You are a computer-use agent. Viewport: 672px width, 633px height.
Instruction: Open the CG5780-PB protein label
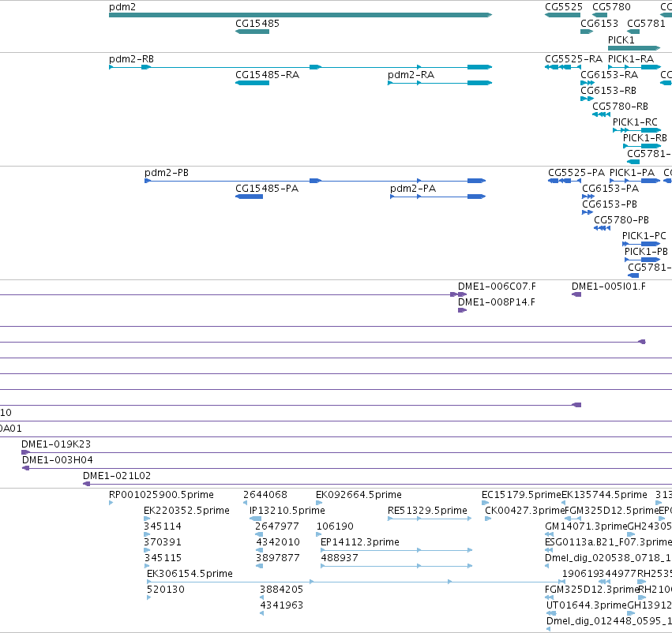[x=621, y=220]
